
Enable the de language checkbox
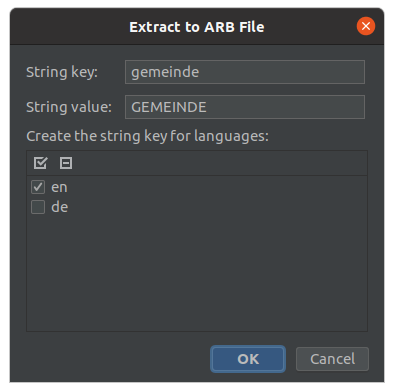[x=38, y=207]
